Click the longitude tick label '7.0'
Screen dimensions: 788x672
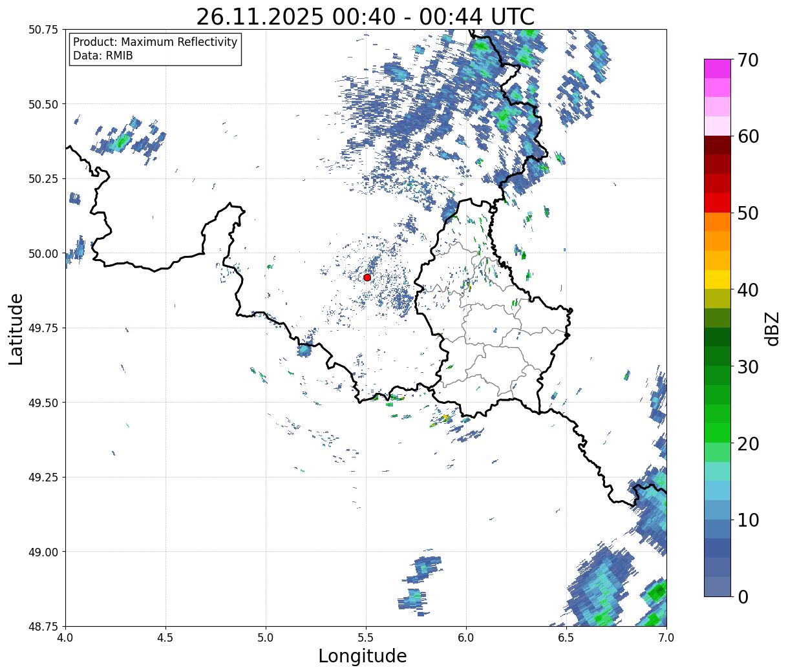tap(666, 637)
